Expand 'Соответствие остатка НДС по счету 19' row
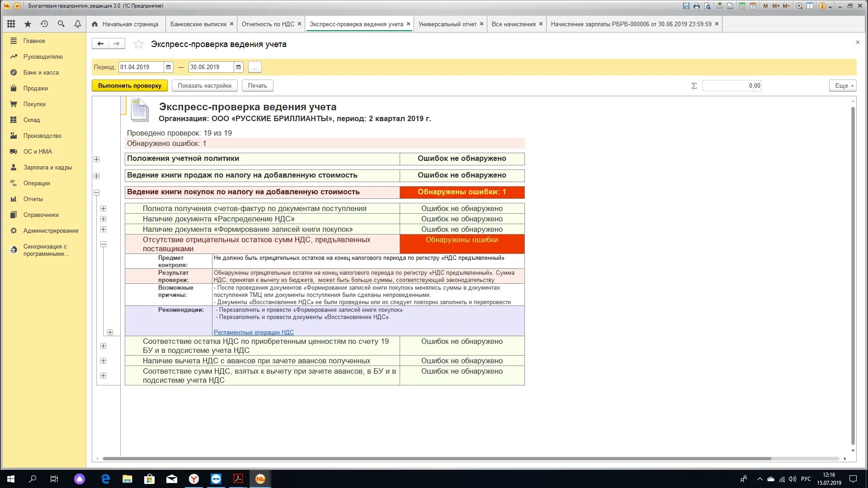Viewport: 868px width, 488px height. [x=103, y=346]
